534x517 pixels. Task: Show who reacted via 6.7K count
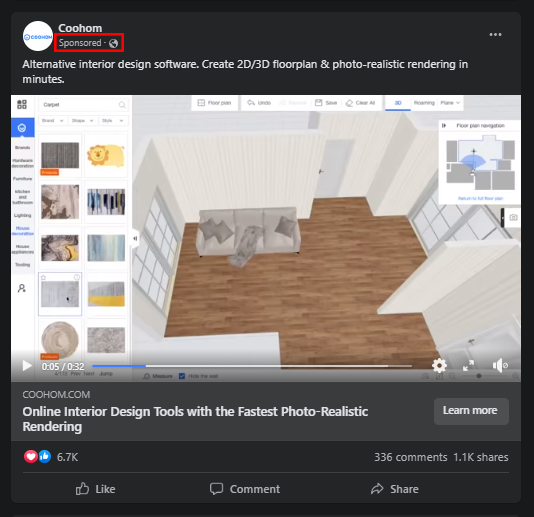click(x=67, y=457)
